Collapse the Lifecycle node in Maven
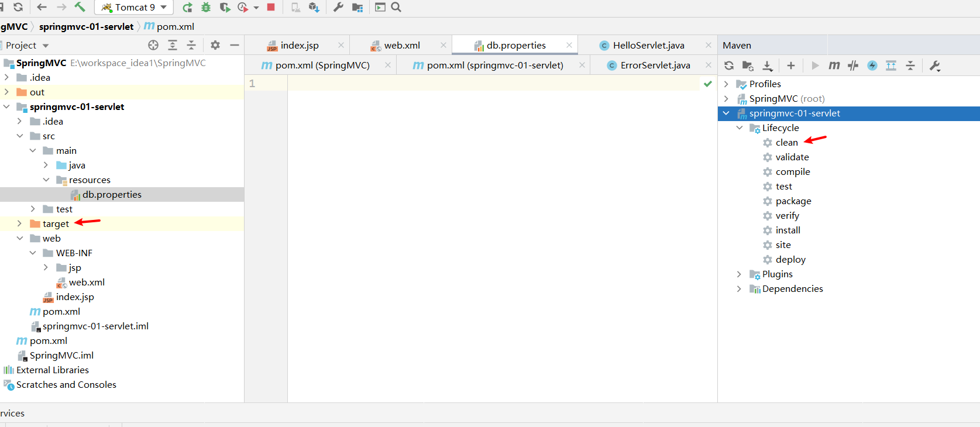The image size is (980, 427). pyautogui.click(x=739, y=128)
